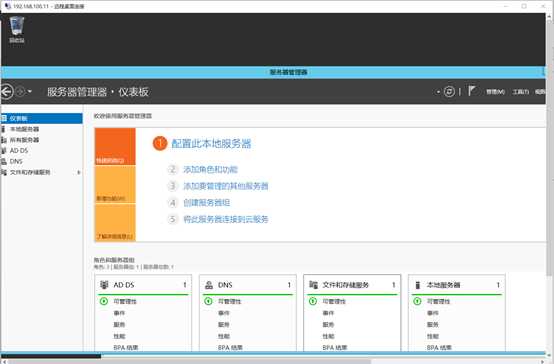Click the DNS sidebar icon
Viewport: 554px width, 364px height.
coord(4,162)
